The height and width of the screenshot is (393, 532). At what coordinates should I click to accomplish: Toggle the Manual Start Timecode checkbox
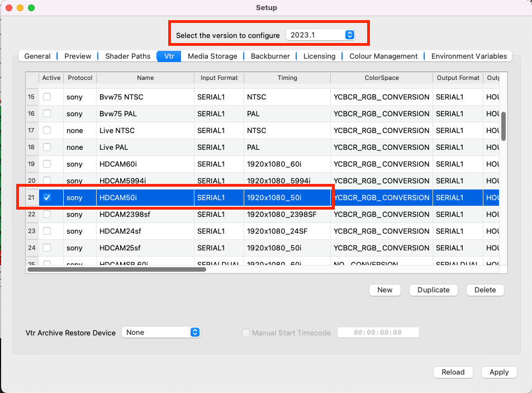coord(246,333)
